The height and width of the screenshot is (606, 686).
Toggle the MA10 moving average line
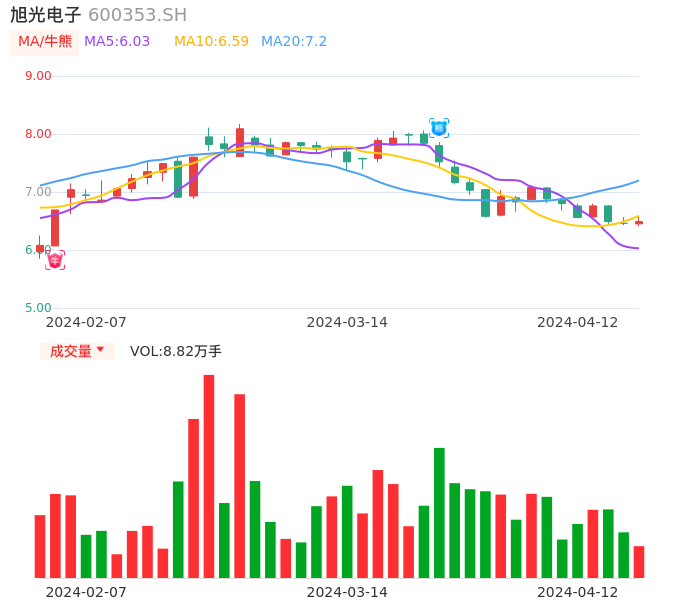coord(211,42)
